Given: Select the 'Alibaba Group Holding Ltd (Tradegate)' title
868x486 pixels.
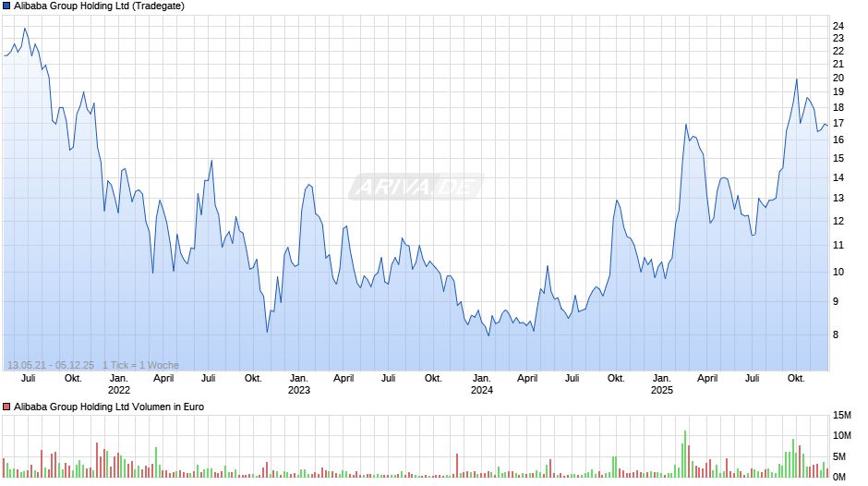Looking at the screenshot, I should [x=99, y=6].
